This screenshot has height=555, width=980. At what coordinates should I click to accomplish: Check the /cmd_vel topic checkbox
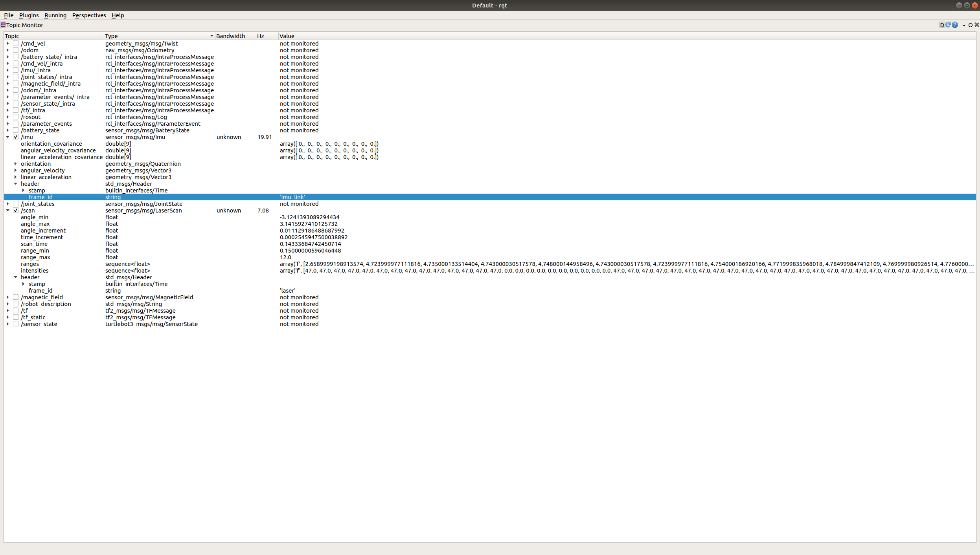pos(16,43)
